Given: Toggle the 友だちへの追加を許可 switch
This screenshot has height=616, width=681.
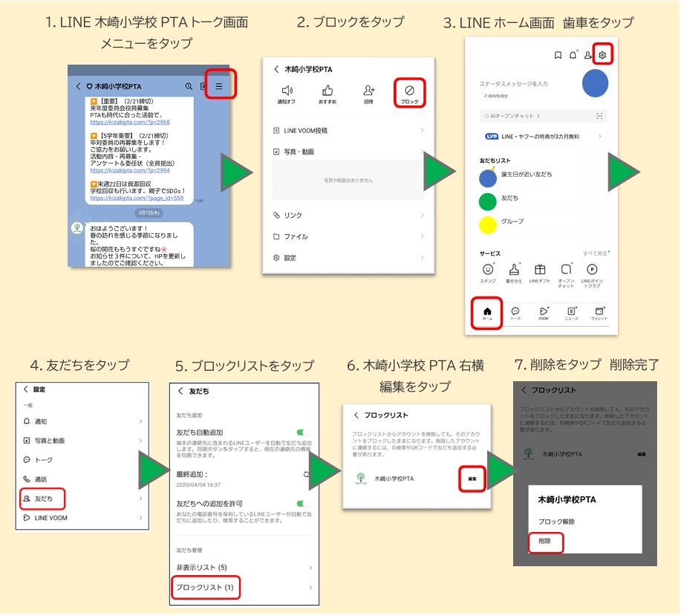Looking at the screenshot, I should tap(303, 504).
